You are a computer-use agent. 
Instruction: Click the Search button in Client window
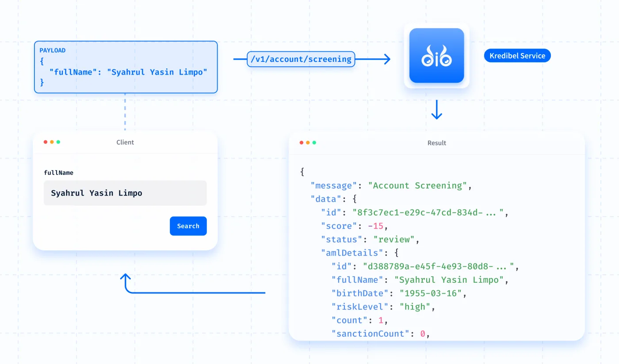(x=188, y=226)
